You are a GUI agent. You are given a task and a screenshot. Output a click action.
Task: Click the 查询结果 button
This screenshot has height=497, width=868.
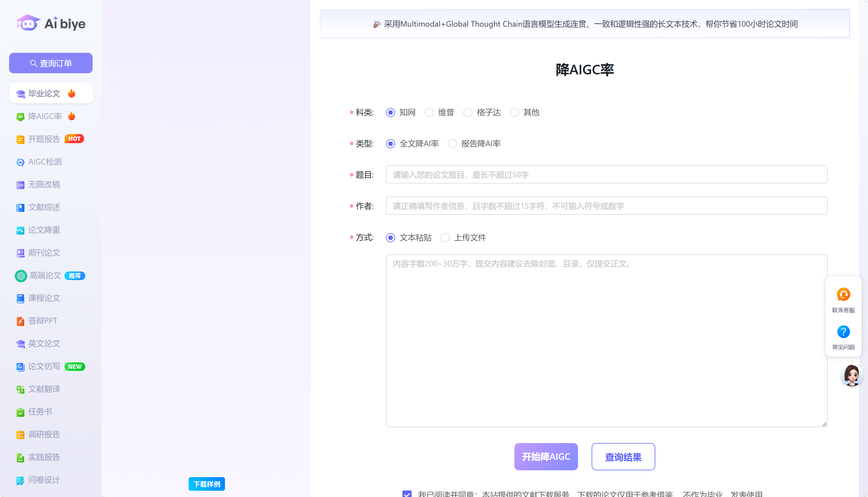(x=623, y=457)
